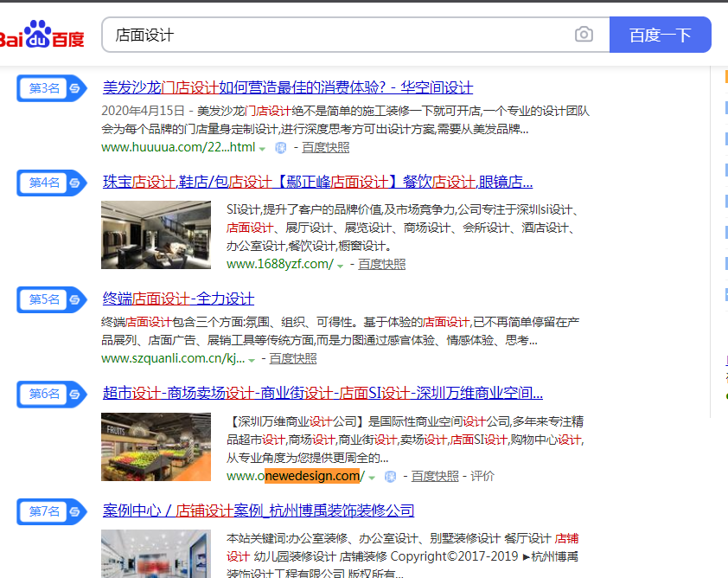Open camera image search icon
Screen dimensions: 728x578
pos(584,35)
